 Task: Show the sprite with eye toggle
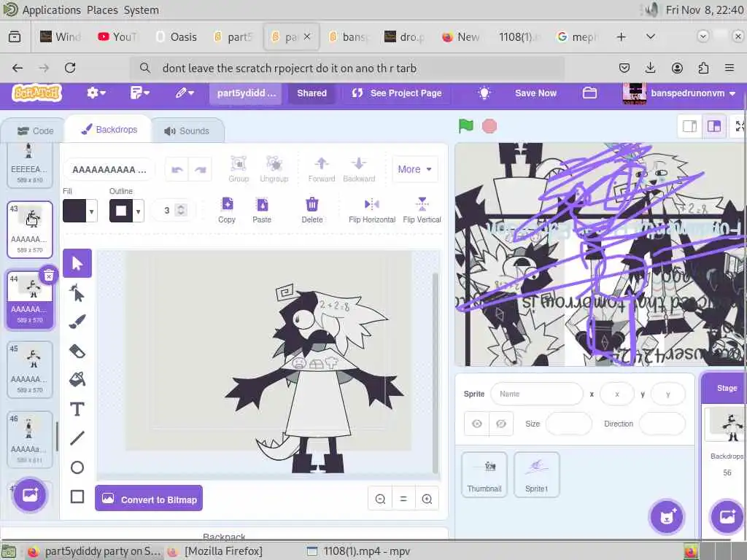(476, 424)
